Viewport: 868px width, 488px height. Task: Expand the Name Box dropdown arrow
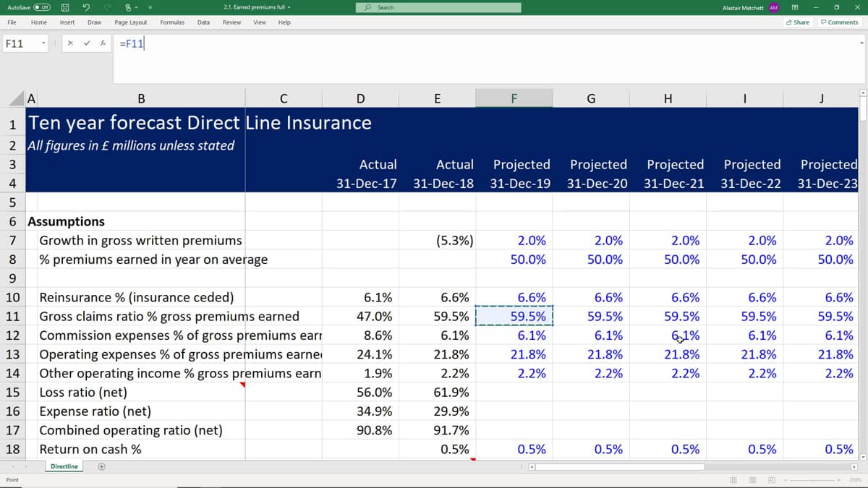click(44, 43)
